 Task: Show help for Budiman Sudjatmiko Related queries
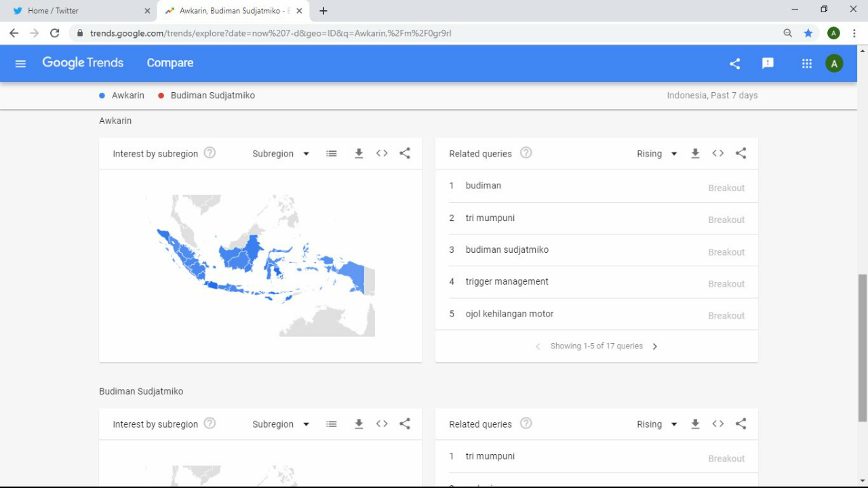click(x=526, y=423)
